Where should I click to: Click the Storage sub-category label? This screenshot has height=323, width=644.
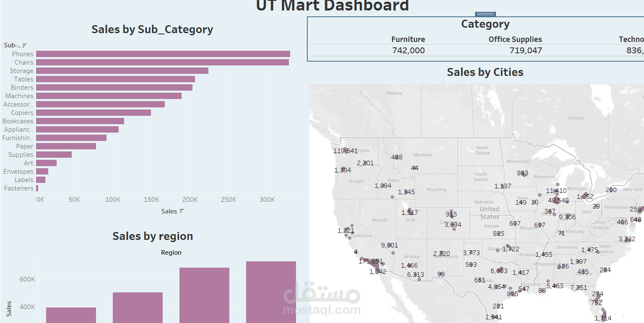[22, 71]
